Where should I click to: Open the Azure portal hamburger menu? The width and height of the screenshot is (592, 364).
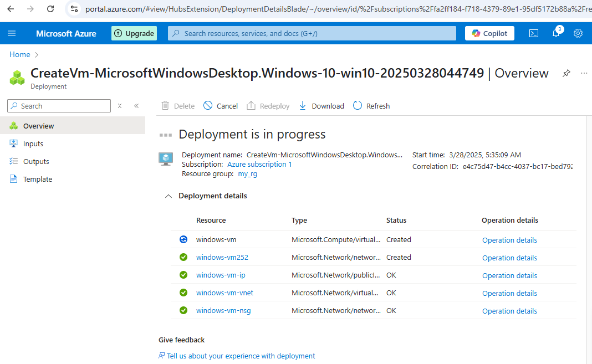tap(12, 33)
